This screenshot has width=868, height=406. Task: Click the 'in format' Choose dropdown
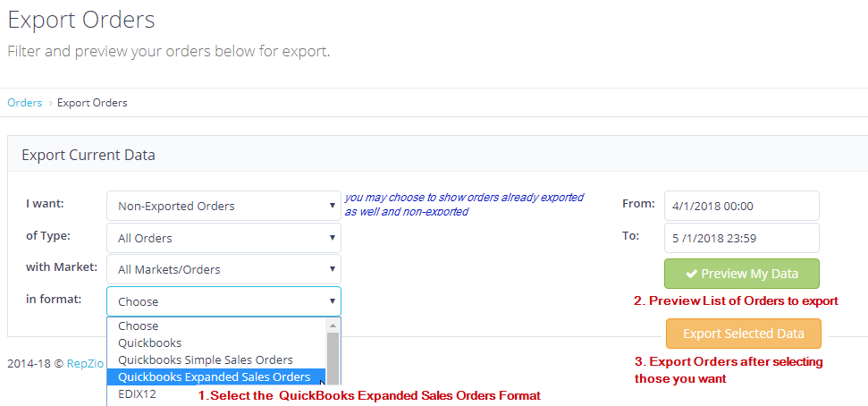pyautogui.click(x=223, y=302)
